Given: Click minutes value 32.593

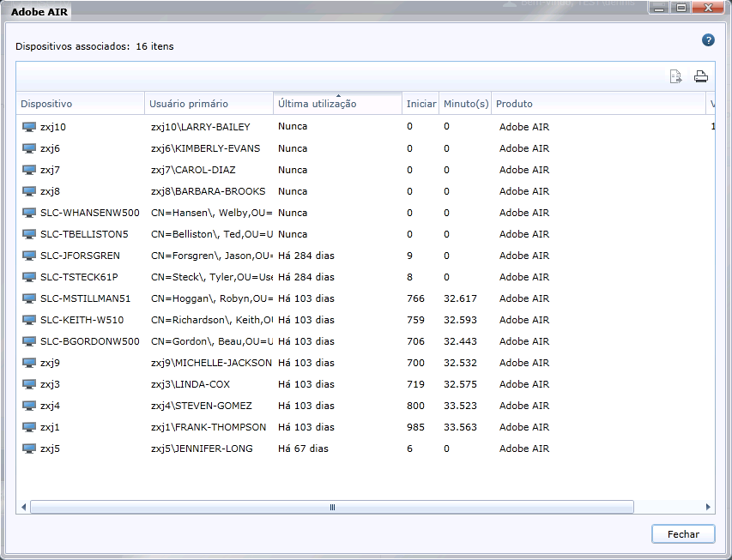Looking at the screenshot, I should coord(460,320).
